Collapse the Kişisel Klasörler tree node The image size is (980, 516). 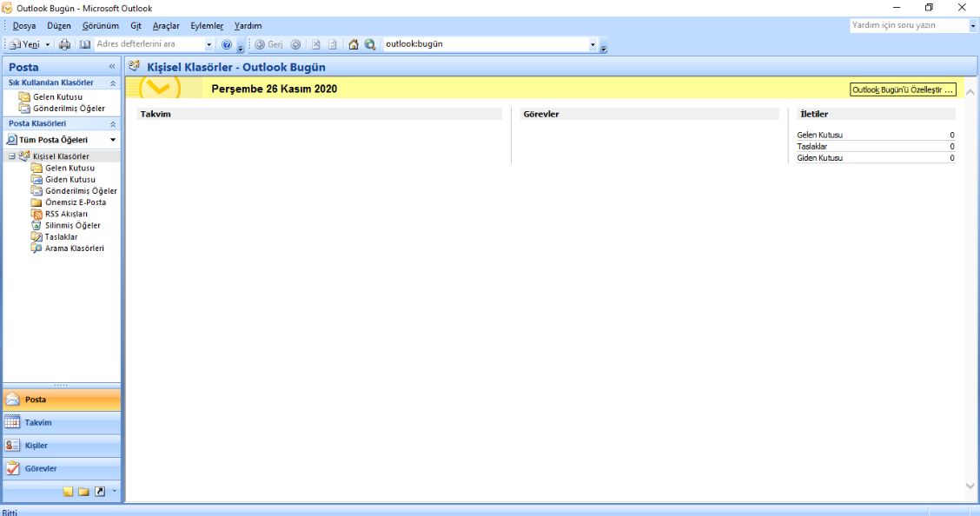coord(12,156)
